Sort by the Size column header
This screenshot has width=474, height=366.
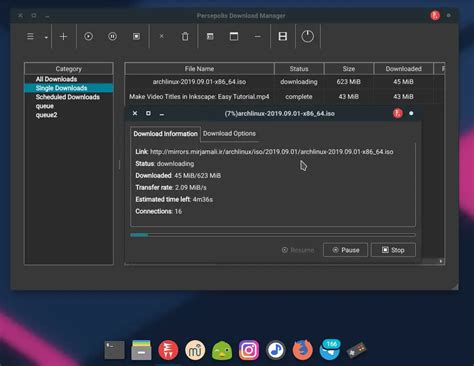coord(348,69)
